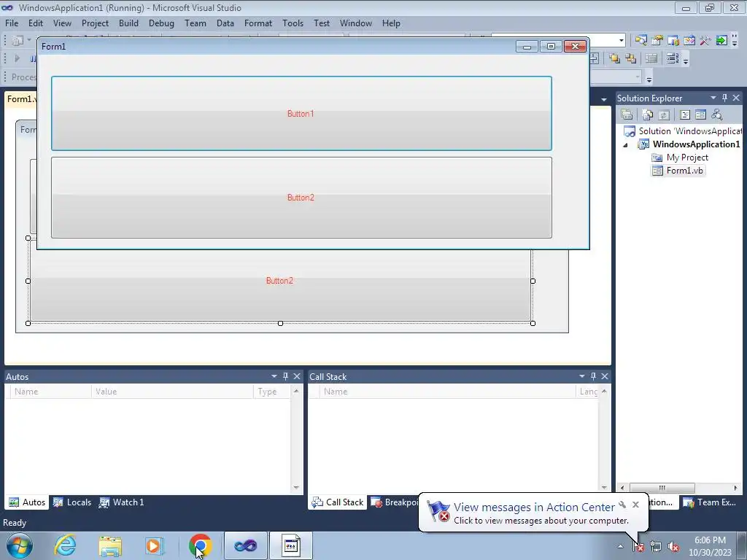Viewport: 747px width, 560px height.
Task: Switch to the Team Explorer tab
Action: (710, 502)
